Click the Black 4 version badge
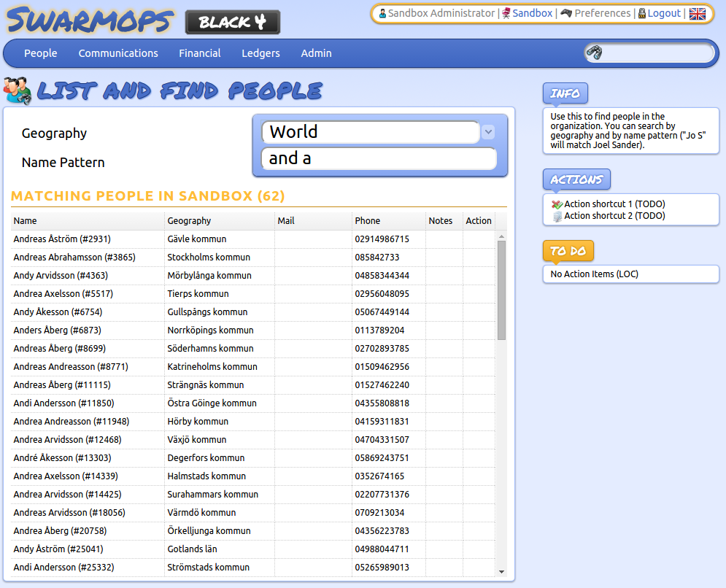Image resolution: width=726 pixels, height=588 pixels. [x=233, y=22]
